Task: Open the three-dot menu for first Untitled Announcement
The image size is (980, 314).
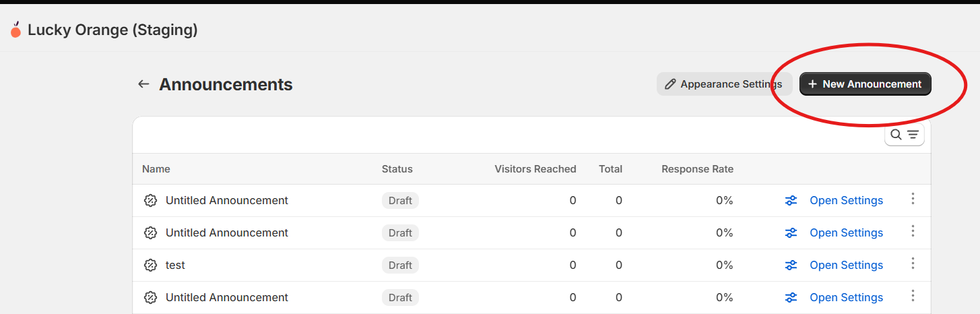Action: (x=913, y=199)
